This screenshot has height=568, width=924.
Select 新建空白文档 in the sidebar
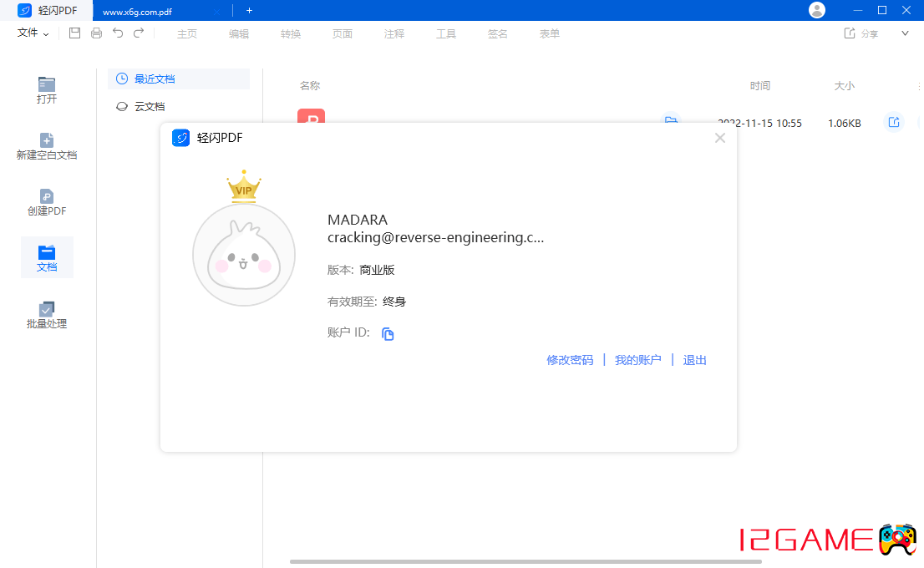[47, 146]
